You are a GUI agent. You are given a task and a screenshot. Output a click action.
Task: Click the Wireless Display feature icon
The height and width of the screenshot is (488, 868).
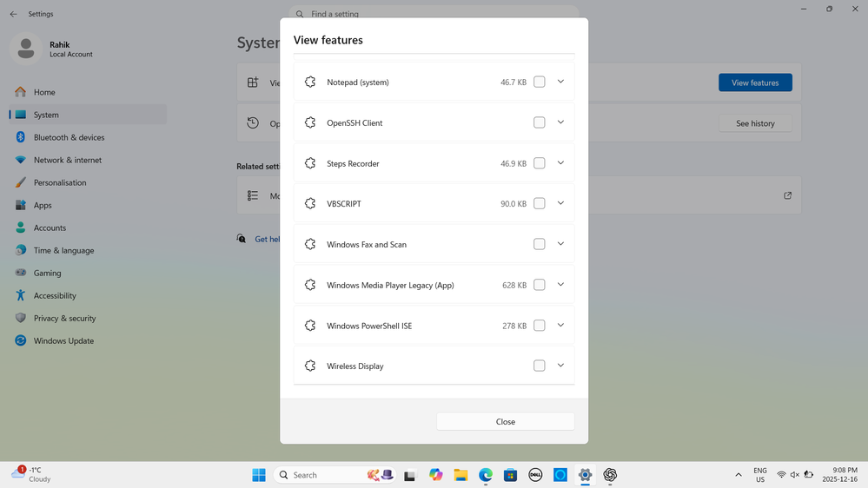point(310,366)
